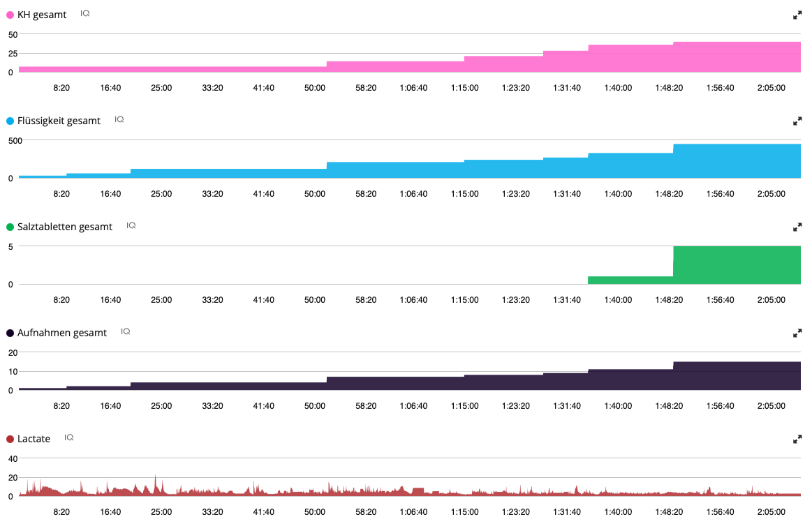Click 25:00 on the Salztabletten time axis
Screen dimensions: 812x519
pos(161,300)
